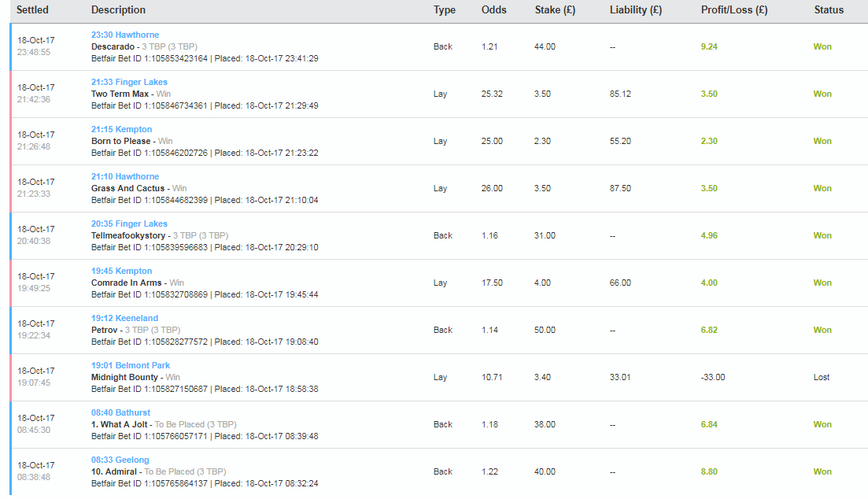Click the Liability (£) column header

[x=636, y=10]
